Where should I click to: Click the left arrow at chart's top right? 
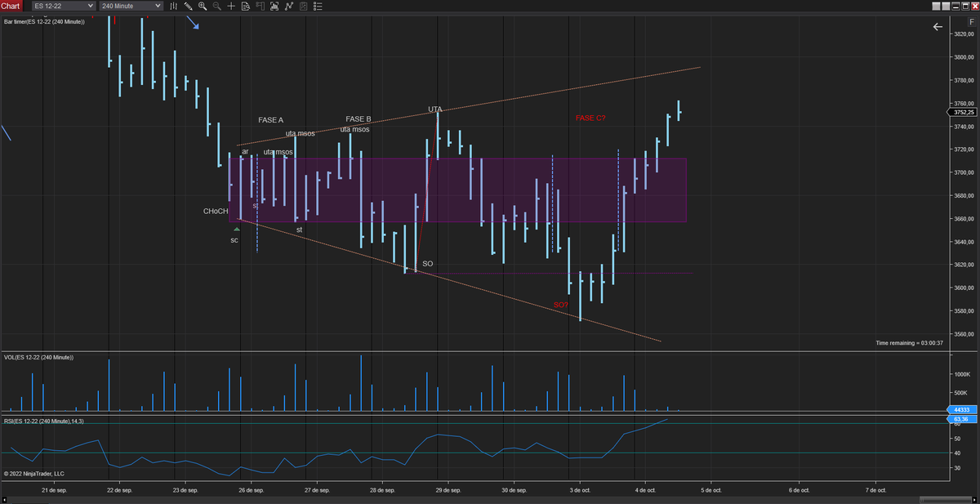tap(938, 27)
